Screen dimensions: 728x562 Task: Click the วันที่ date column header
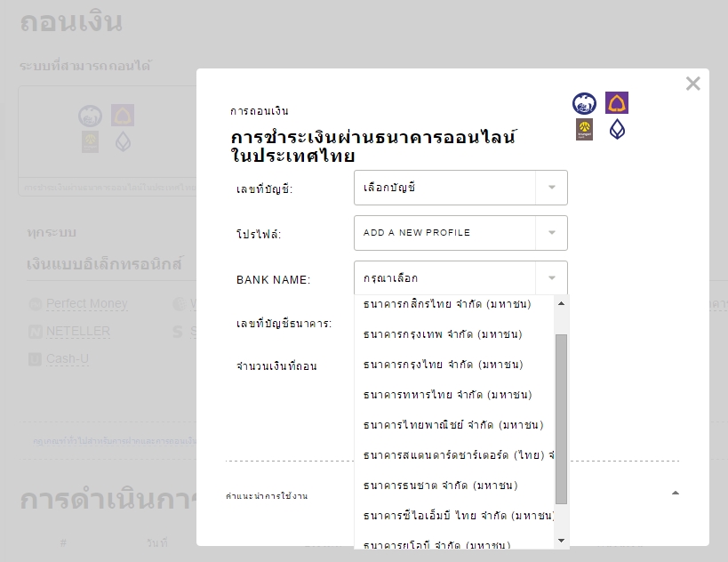(x=157, y=542)
